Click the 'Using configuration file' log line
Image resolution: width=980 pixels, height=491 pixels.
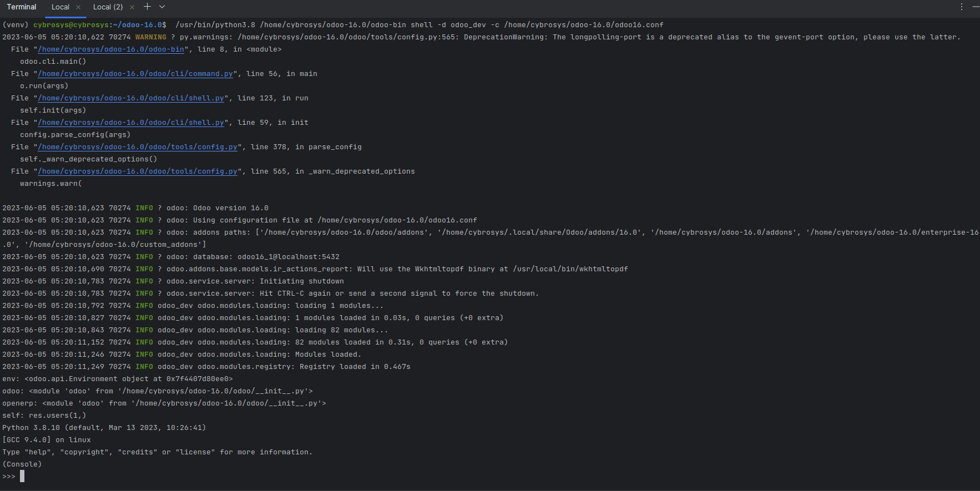coord(240,220)
